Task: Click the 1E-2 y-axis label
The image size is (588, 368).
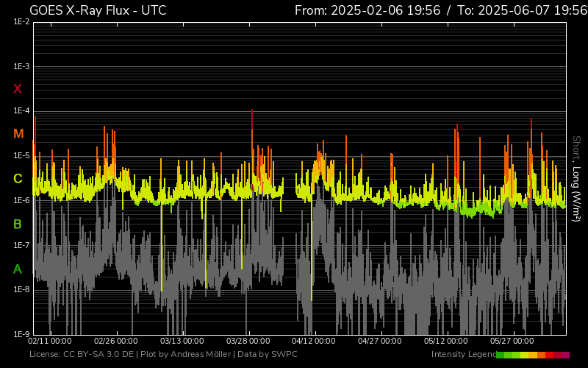Action: [21, 22]
